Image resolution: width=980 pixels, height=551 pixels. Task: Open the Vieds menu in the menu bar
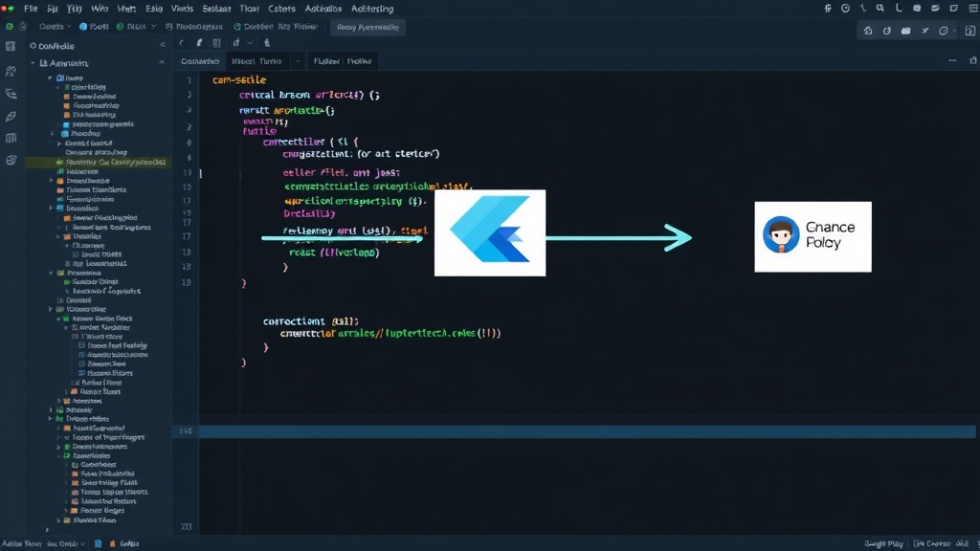[182, 9]
